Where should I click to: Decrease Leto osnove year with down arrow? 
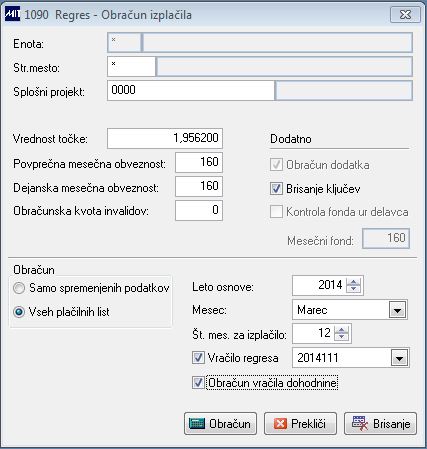click(x=354, y=289)
